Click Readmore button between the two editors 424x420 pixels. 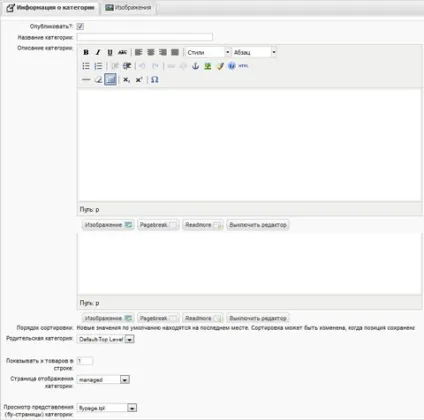tap(203, 225)
